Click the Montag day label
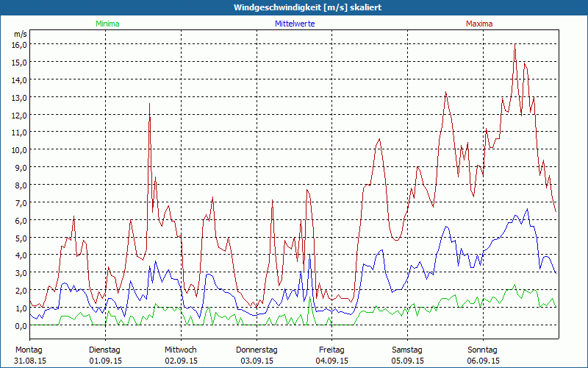The width and height of the screenshot is (588, 368). point(29,350)
